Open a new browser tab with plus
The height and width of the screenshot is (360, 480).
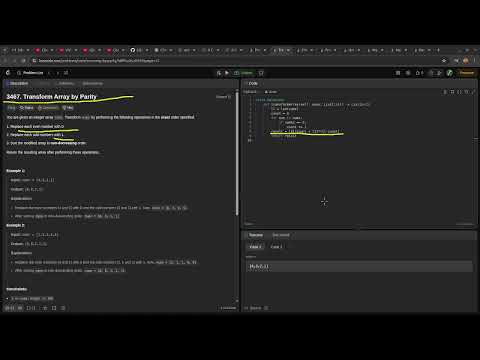[438, 50]
